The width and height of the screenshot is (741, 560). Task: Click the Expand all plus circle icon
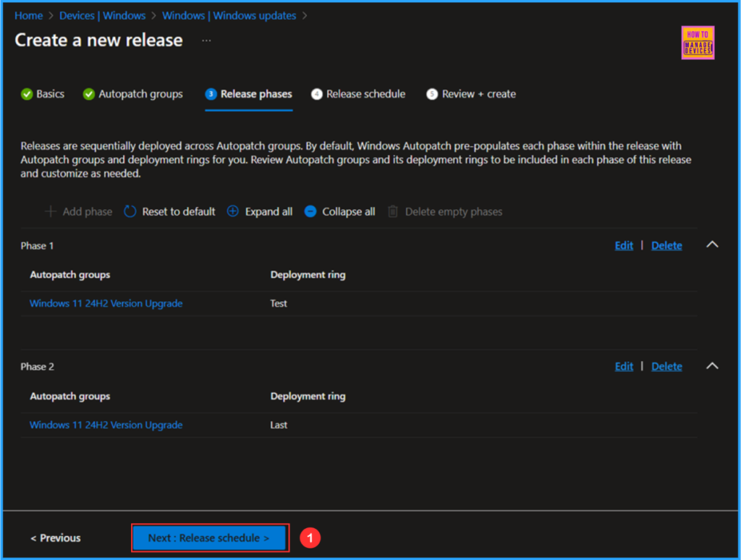point(232,211)
